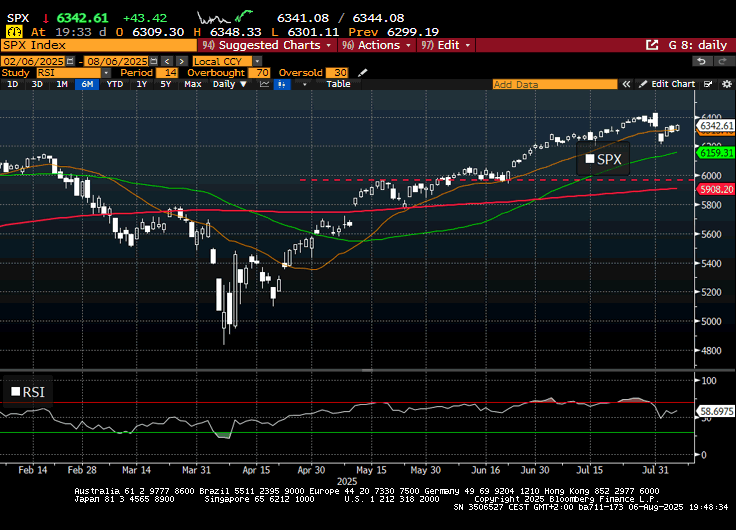Expand Suggested Charts menu
Image resolution: width=736 pixels, height=530 pixels.
pyautogui.click(x=268, y=45)
